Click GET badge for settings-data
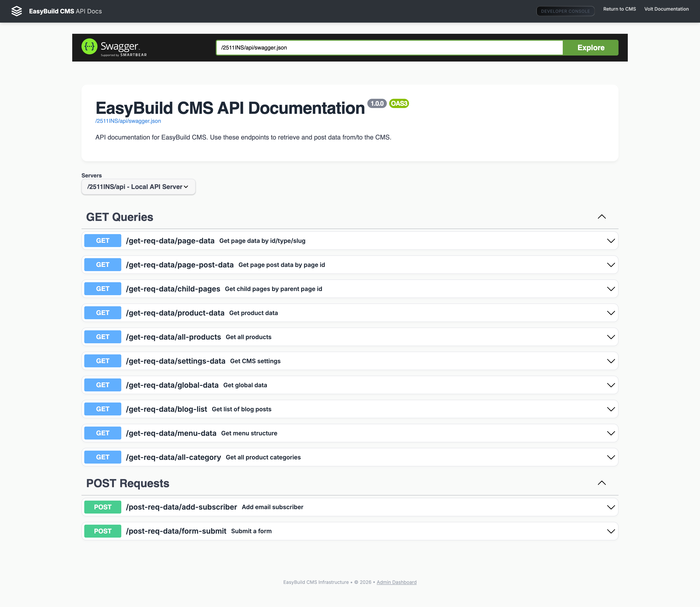 pyautogui.click(x=103, y=361)
